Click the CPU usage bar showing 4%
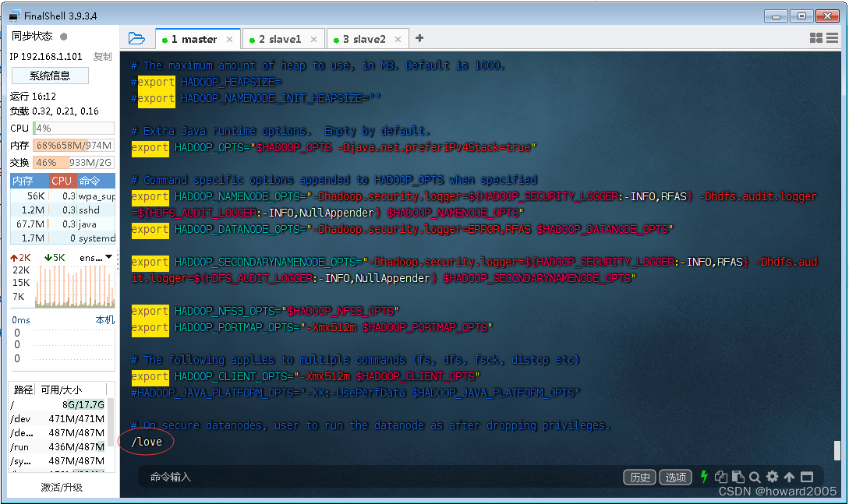849x504 pixels. click(73, 129)
